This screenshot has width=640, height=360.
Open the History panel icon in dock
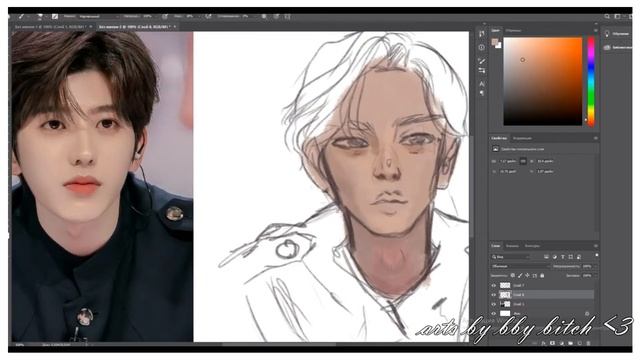[x=482, y=34]
